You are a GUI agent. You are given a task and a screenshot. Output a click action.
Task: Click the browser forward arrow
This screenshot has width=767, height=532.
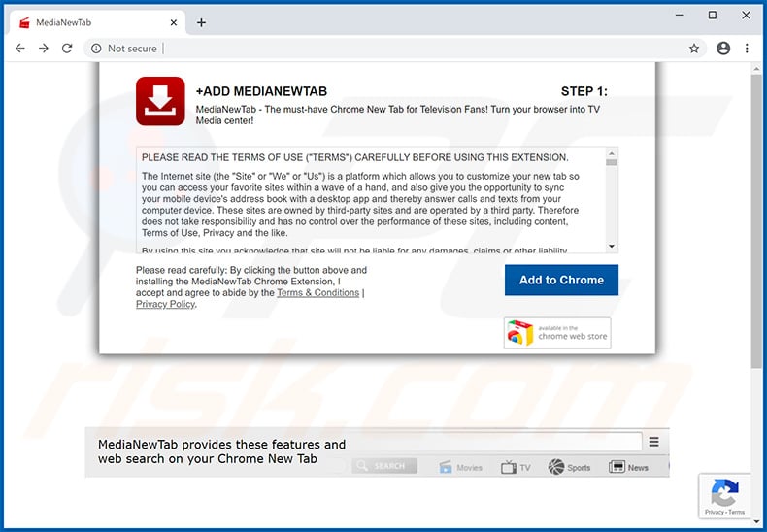tap(44, 49)
